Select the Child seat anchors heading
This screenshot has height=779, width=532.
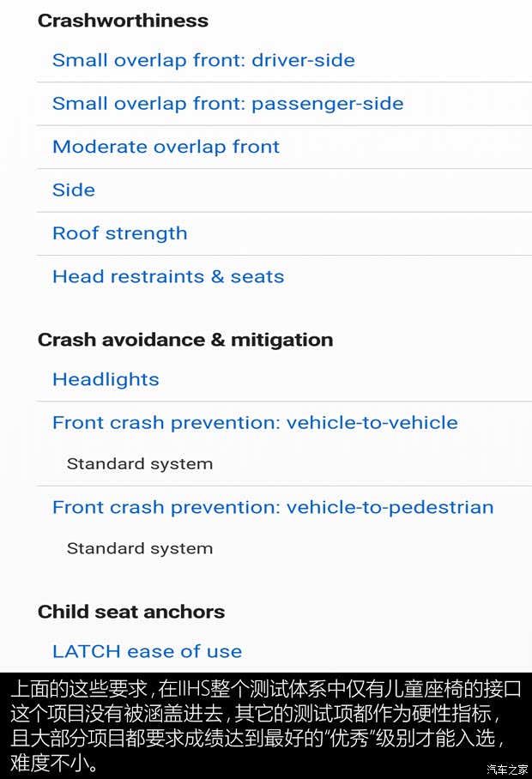point(130,612)
